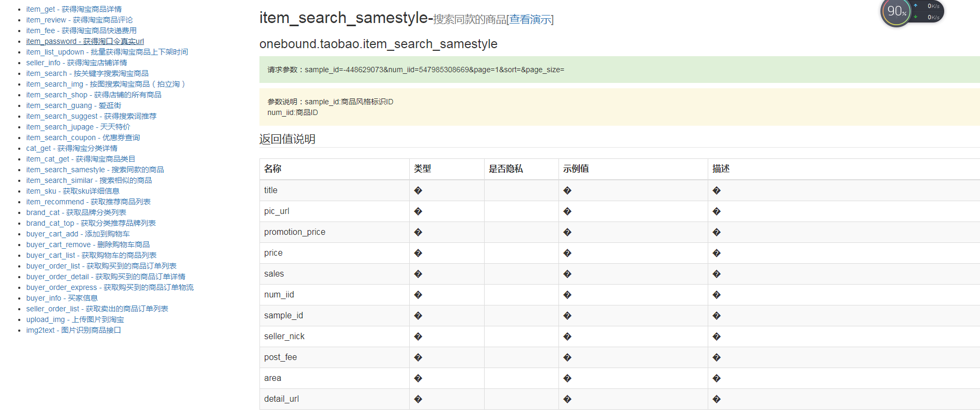This screenshot has width=980, height=413.
Task: Click the detail_url cell
Action: point(334,399)
